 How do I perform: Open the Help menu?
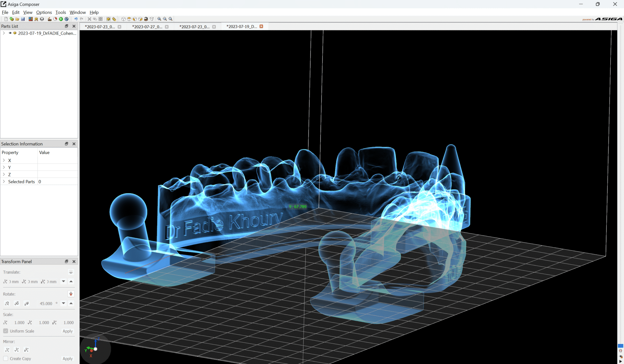point(94,12)
